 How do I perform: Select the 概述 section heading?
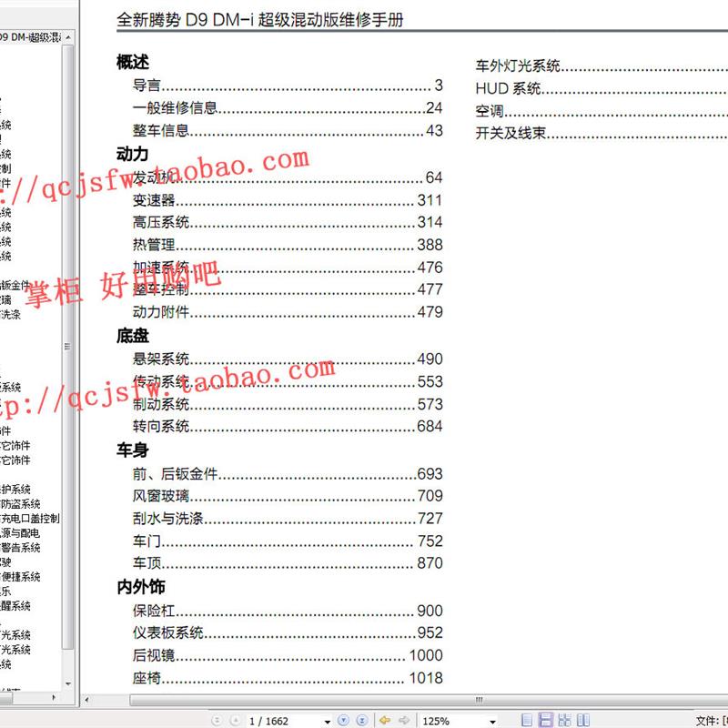click(133, 62)
